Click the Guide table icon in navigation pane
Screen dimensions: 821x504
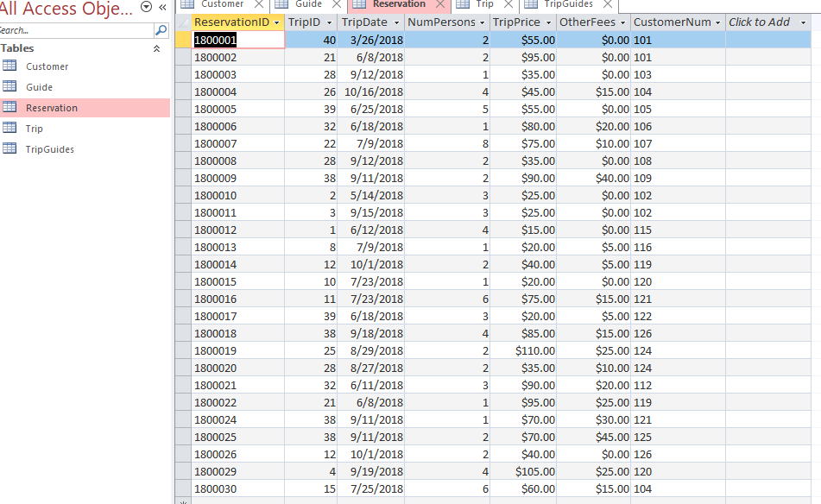click(9, 86)
